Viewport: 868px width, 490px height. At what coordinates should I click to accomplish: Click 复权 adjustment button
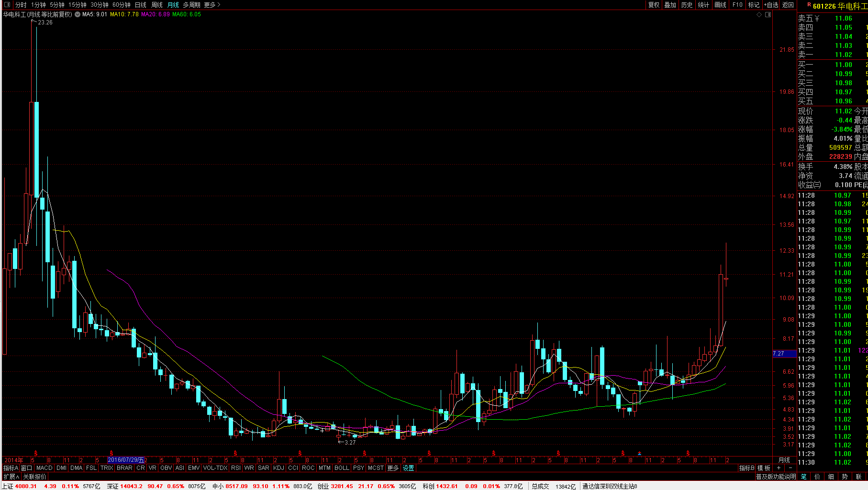pos(654,5)
